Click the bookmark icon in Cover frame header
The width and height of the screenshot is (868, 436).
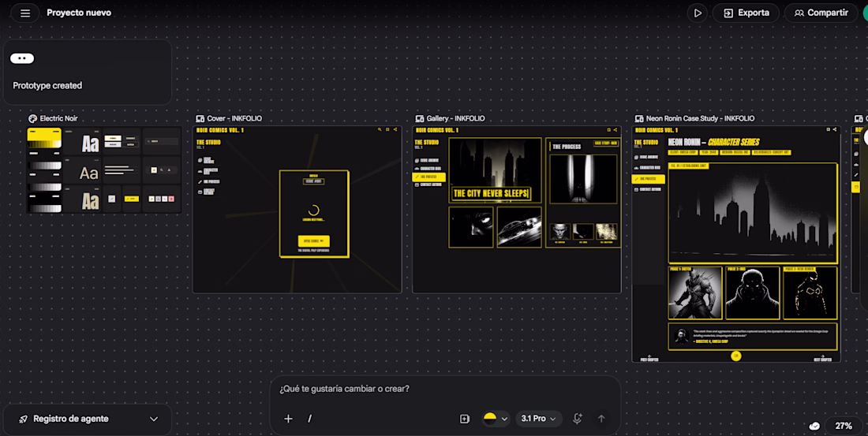[387, 130]
